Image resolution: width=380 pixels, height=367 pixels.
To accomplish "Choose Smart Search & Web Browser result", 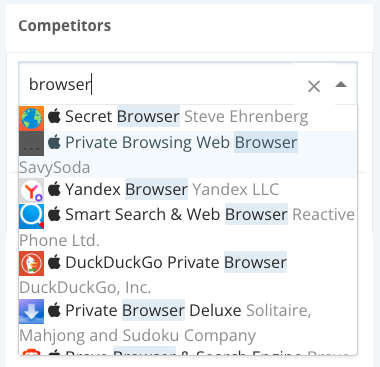I will 188,226.
